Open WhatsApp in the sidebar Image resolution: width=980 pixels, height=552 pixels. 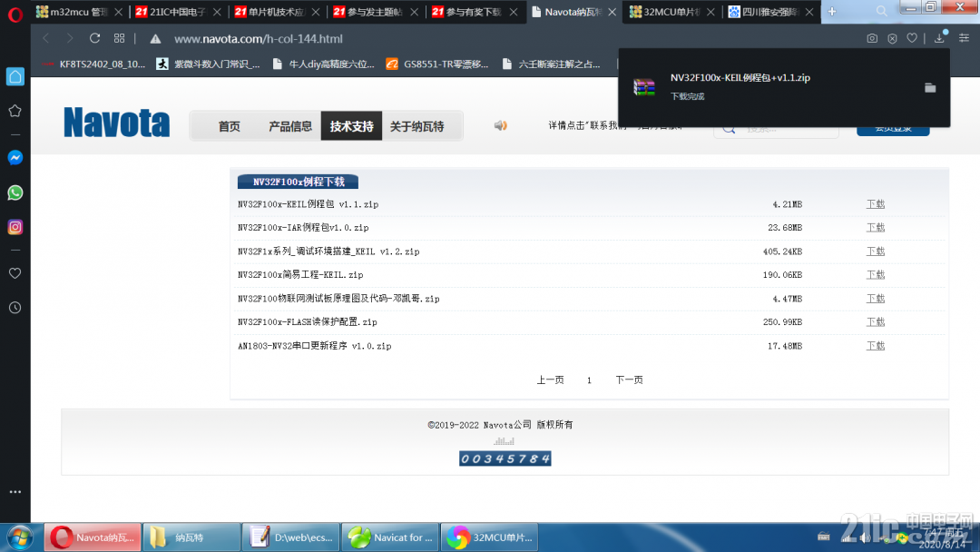15,192
